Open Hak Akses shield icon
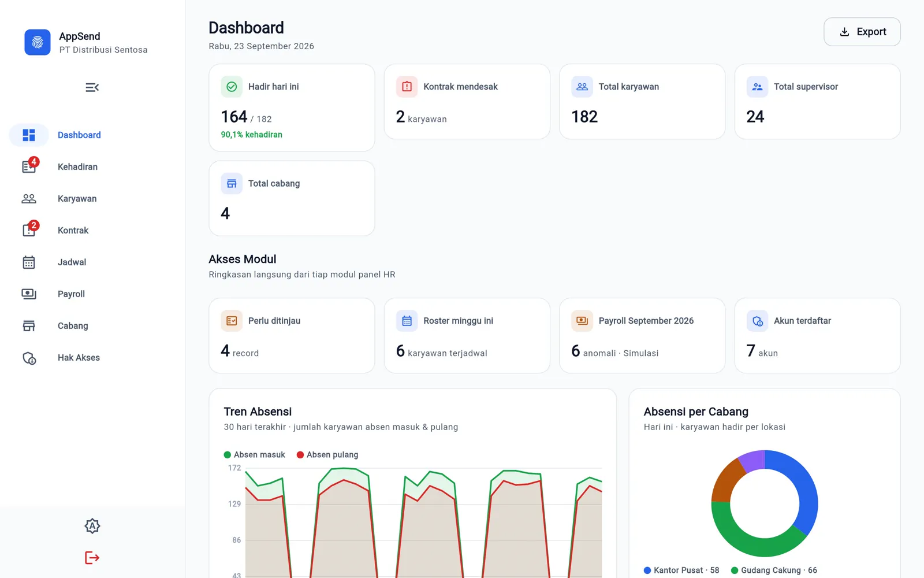 tap(29, 358)
